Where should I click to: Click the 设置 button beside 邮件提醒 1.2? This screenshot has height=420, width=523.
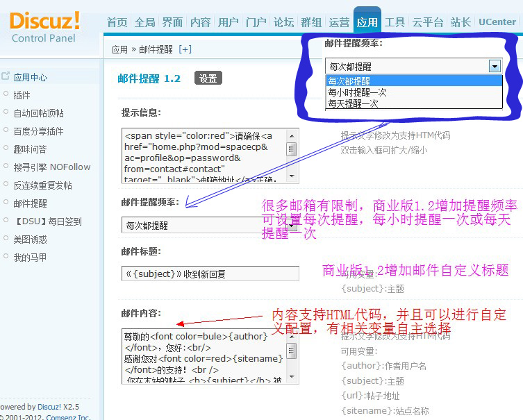coord(208,78)
